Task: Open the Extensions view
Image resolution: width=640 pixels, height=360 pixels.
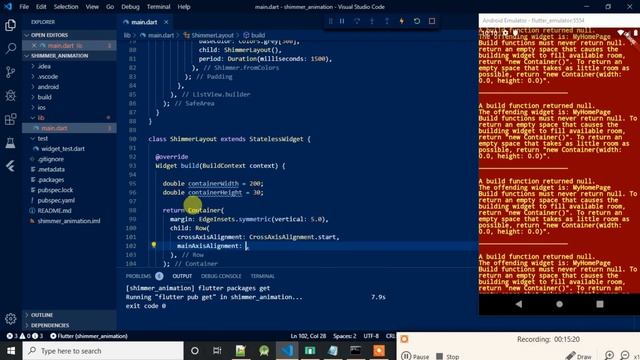Action: coord(11,119)
